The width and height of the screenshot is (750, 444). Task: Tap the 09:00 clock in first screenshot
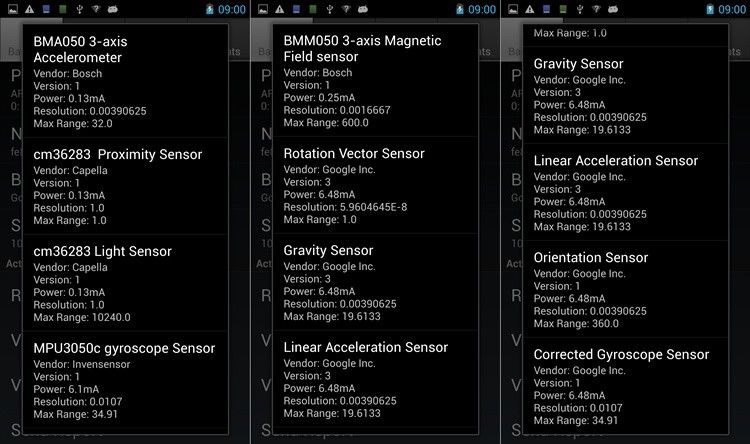pos(232,10)
